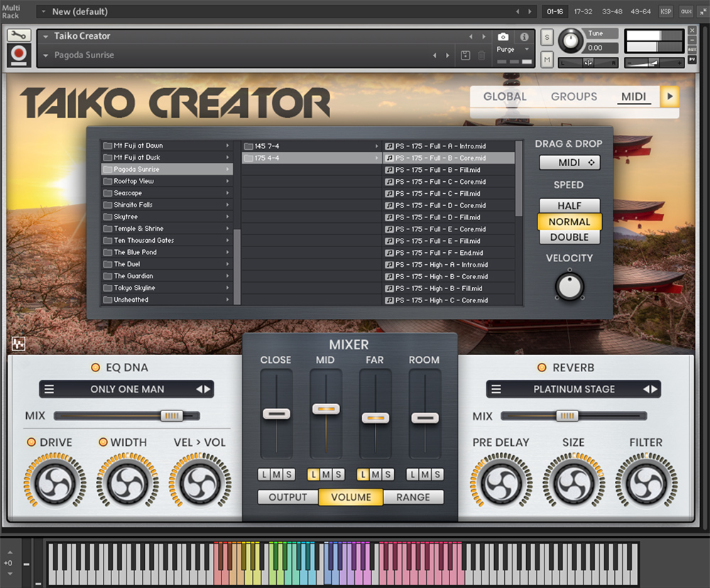The image size is (710, 588).
Task: Set speed to NORMAL
Action: pyautogui.click(x=569, y=222)
